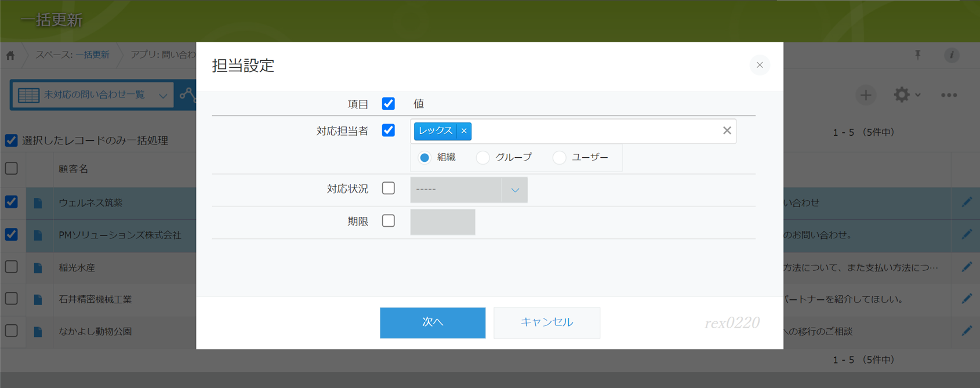The image size is (980, 388).
Task: Click the pin icon at top right
Action: point(918,55)
